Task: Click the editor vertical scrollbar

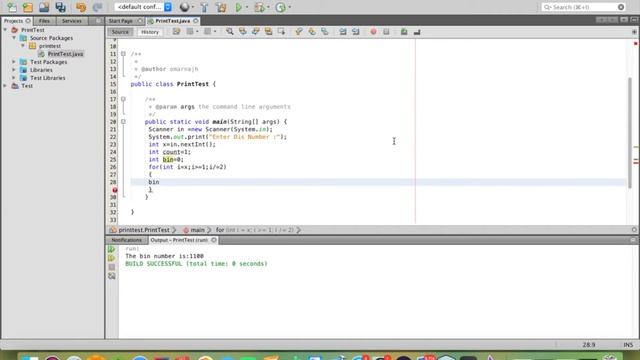Action: point(630,132)
